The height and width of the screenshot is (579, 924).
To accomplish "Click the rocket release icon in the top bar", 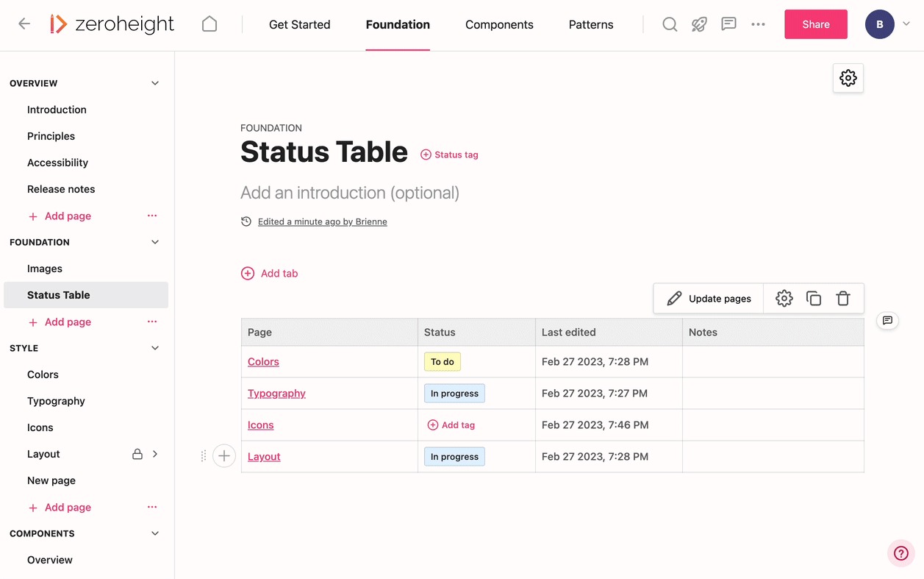I will click(699, 24).
